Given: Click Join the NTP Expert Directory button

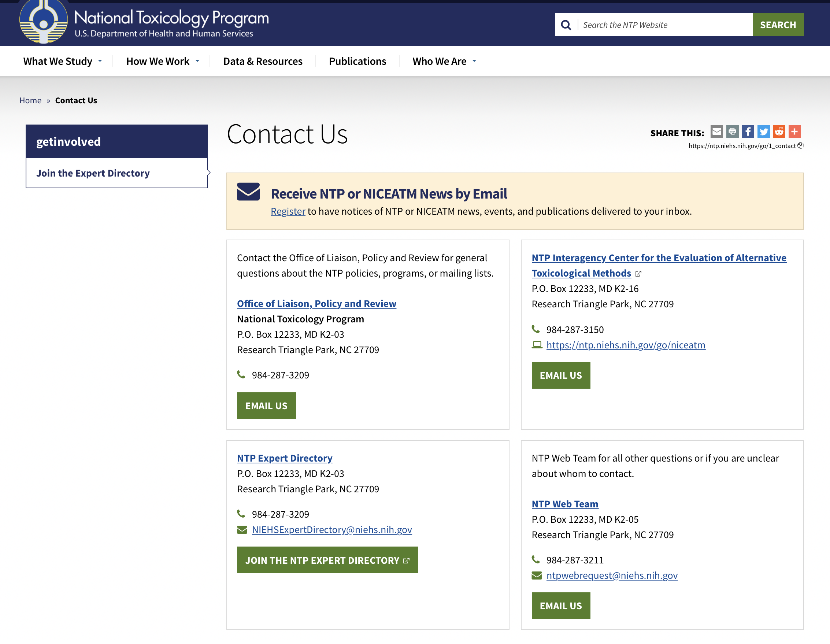Looking at the screenshot, I should (327, 560).
